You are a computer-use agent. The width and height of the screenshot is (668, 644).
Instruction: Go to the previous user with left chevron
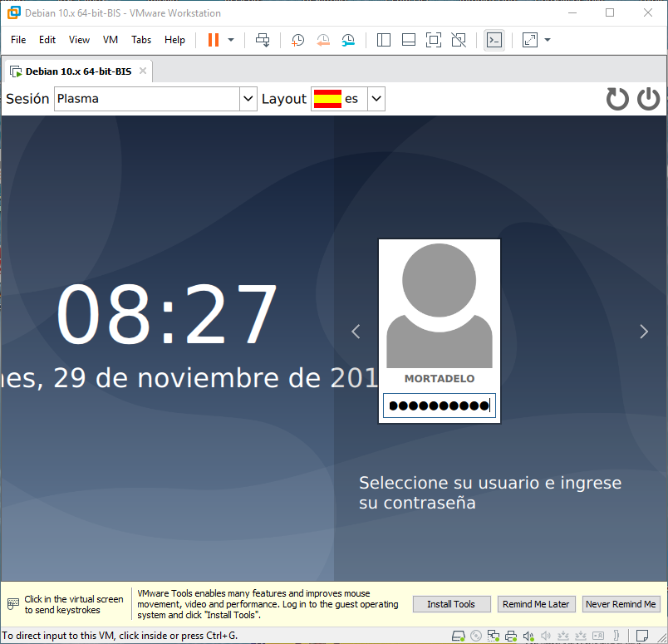[x=356, y=332]
